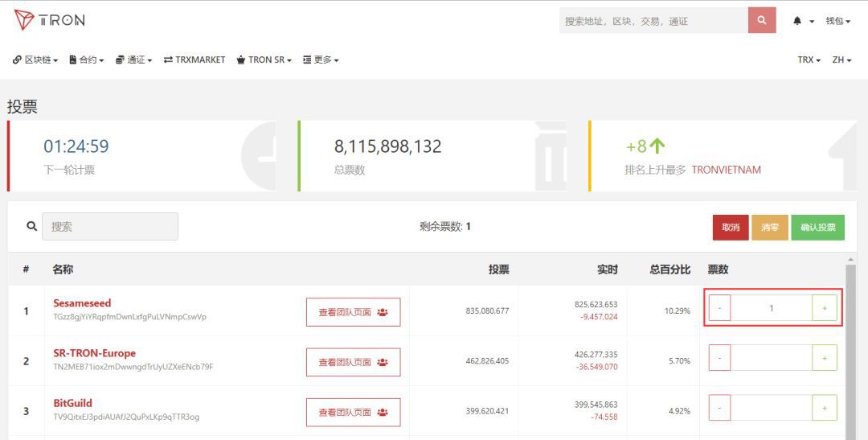This screenshot has height=440, width=868.
Task: Click the 总百分比 column header
Action: coord(669,269)
